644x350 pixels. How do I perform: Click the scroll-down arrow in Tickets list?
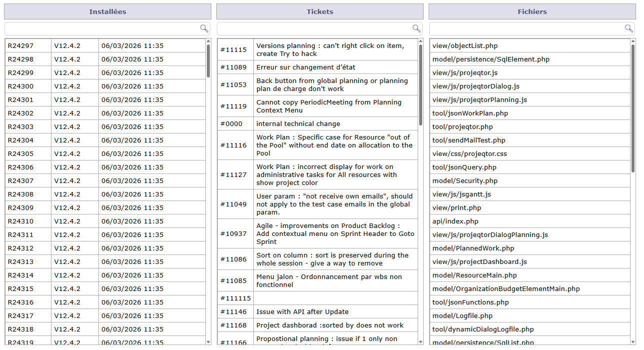coord(421,342)
